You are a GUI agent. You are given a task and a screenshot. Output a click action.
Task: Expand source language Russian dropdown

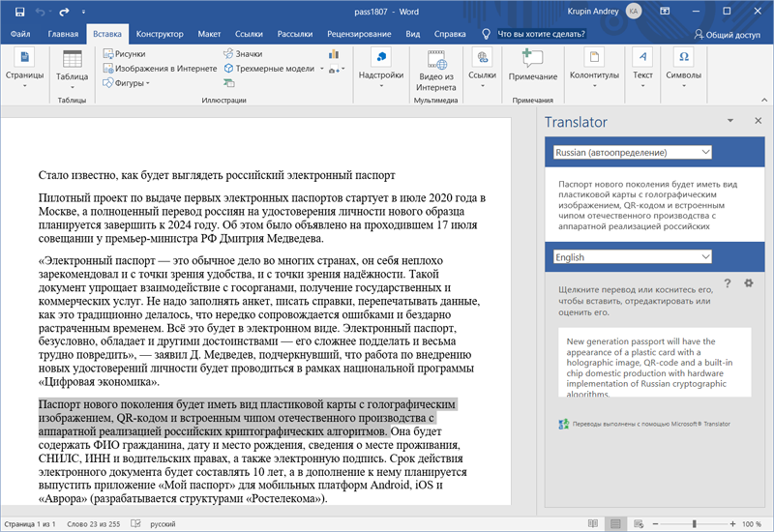click(x=633, y=152)
